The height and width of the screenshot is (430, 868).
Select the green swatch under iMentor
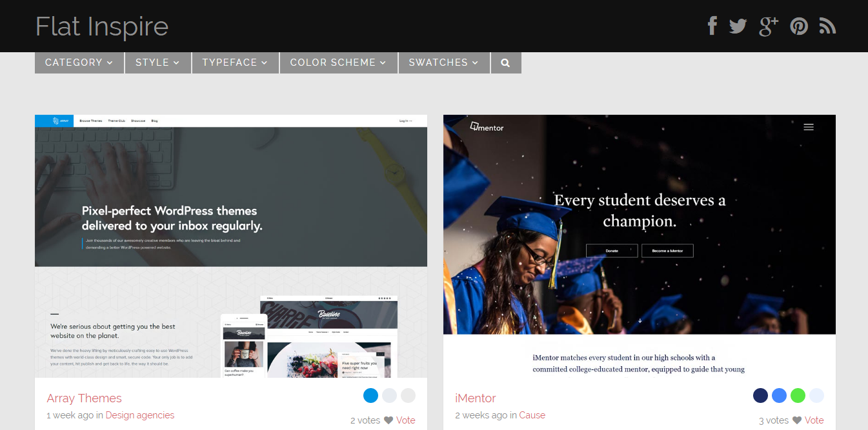tap(798, 395)
